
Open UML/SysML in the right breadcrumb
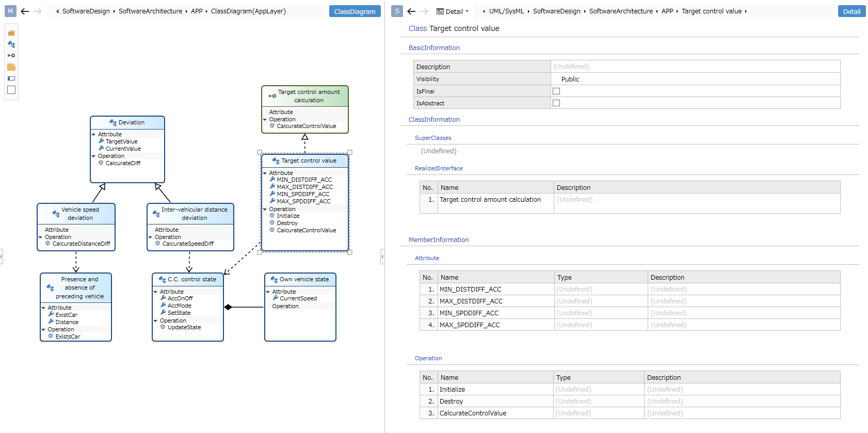pos(506,11)
